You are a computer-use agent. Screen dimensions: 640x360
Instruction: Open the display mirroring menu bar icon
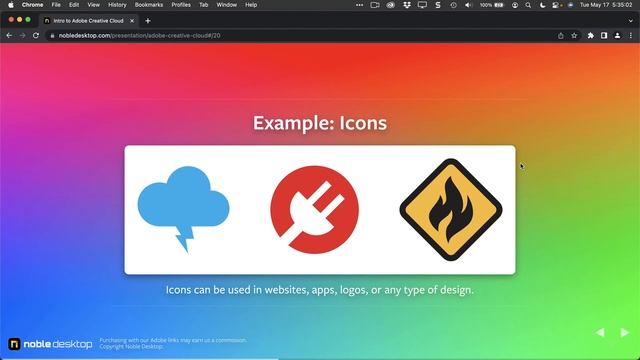click(x=422, y=5)
